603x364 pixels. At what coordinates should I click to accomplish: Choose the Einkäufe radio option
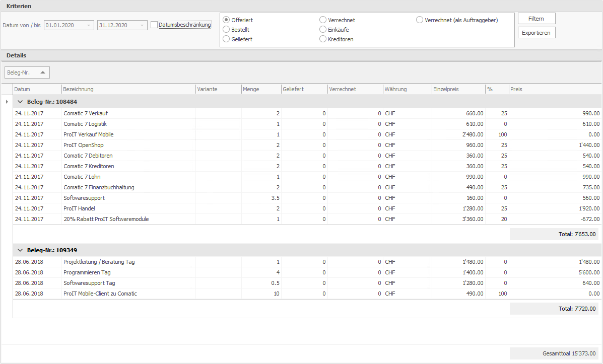click(323, 30)
